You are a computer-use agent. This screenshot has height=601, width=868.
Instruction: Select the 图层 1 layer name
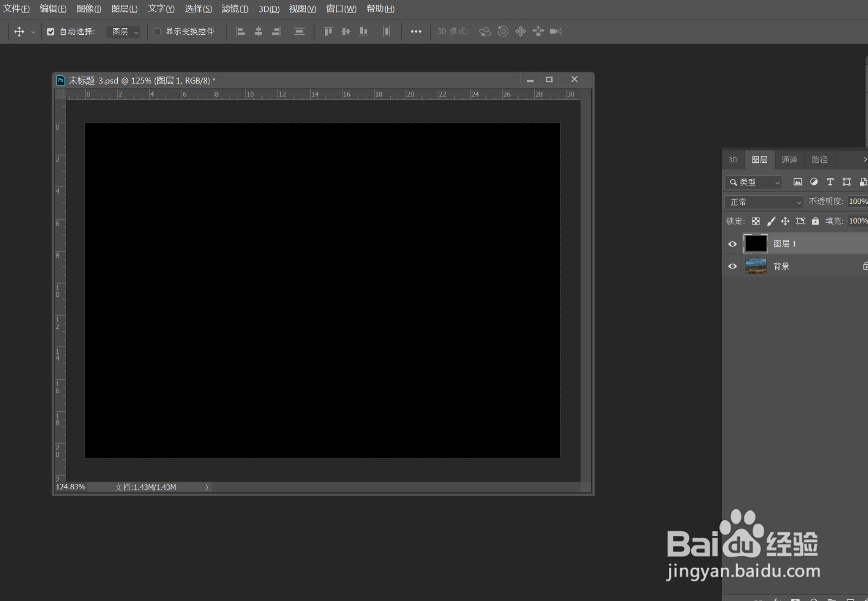tap(784, 244)
